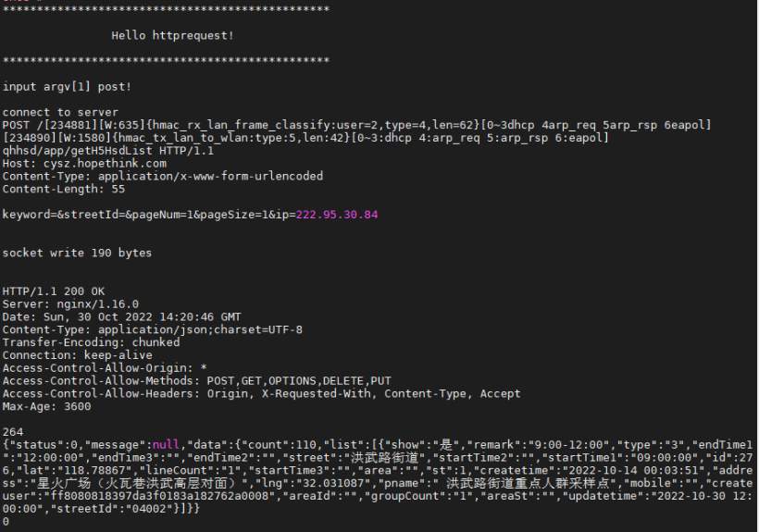Click the "input argv[1] post!" line

(67, 87)
